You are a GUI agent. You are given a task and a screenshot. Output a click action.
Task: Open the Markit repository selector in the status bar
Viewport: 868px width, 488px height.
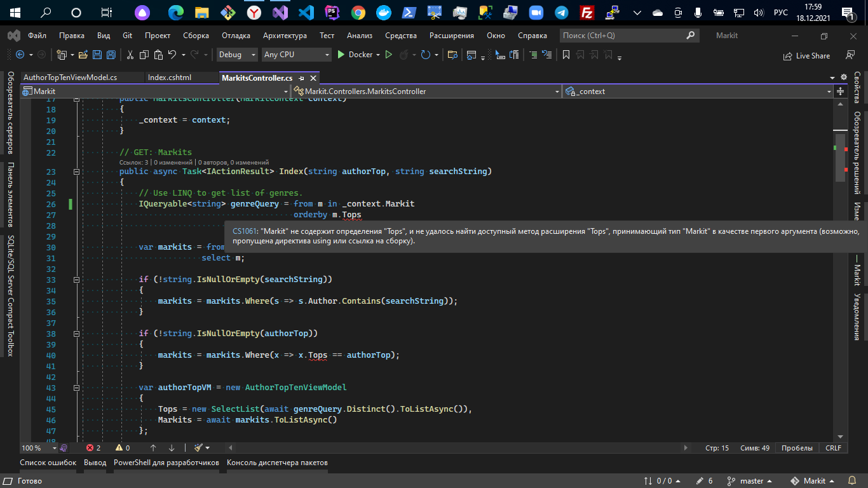point(813,481)
